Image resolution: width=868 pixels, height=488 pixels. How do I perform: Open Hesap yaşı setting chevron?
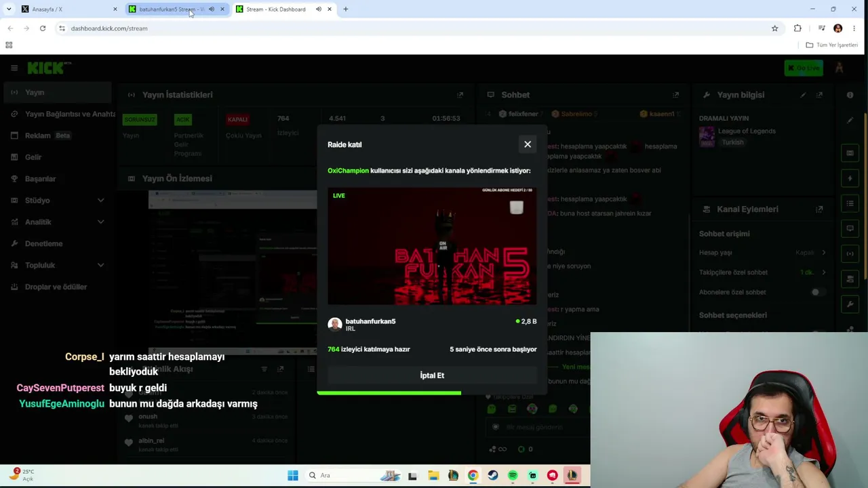(823, 253)
